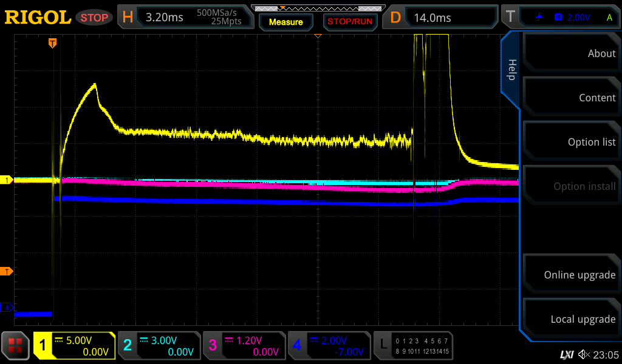Viewport: 622px width, 364px height.
Task: Toggle channel 1 with 5.00V scale
Action: pos(75,346)
